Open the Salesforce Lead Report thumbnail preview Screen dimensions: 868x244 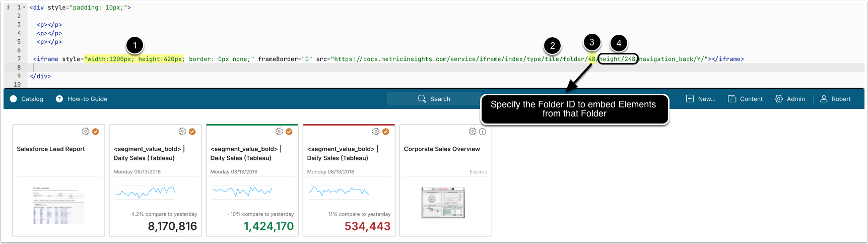[58, 205]
